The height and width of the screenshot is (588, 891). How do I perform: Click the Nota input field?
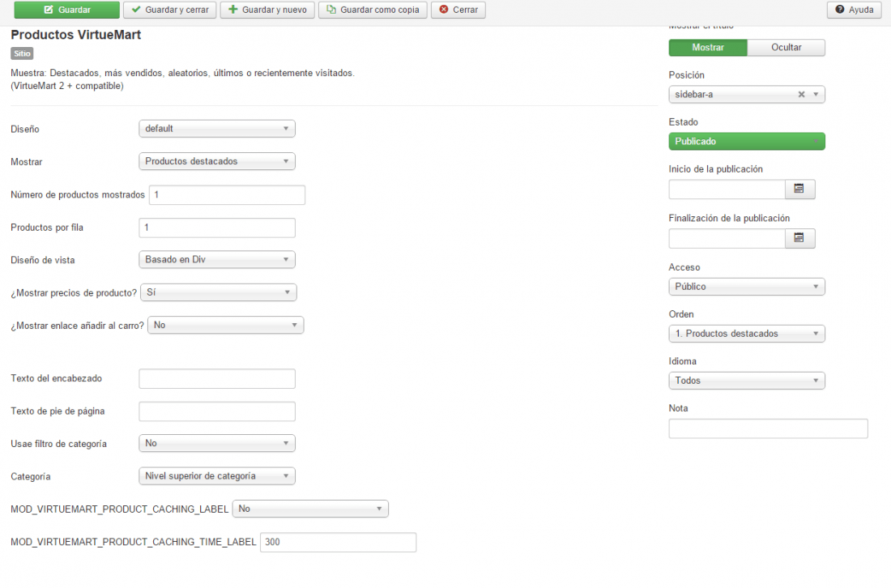[768, 429]
